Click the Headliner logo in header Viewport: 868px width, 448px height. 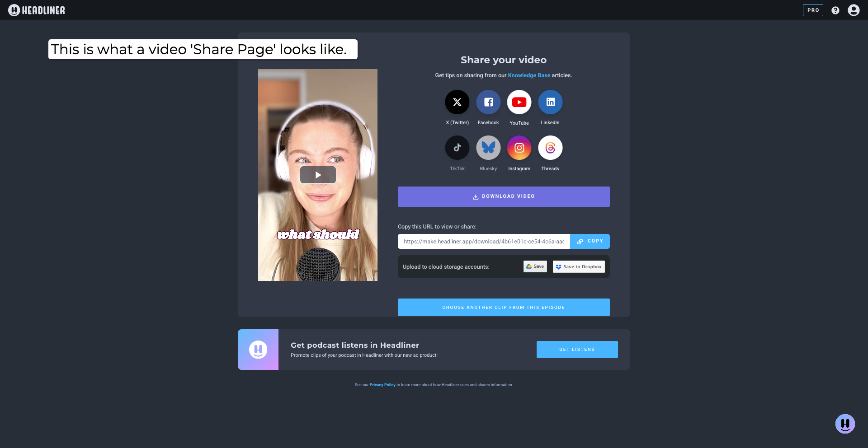[x=37, y=10]
